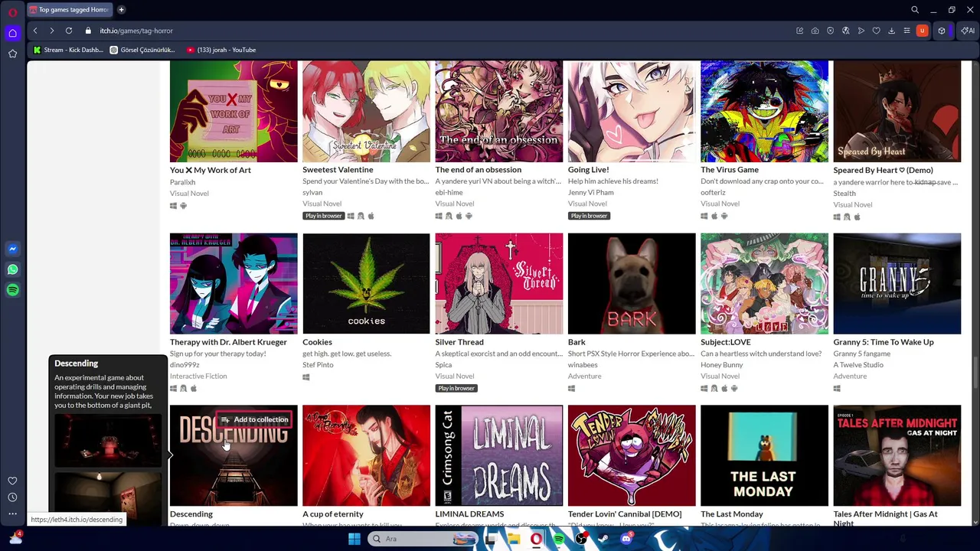Open Granny 5: Time To Wake Up title
Image resolution: width=980 pixels, height=551 pixels.
click(x=884, y=342)
